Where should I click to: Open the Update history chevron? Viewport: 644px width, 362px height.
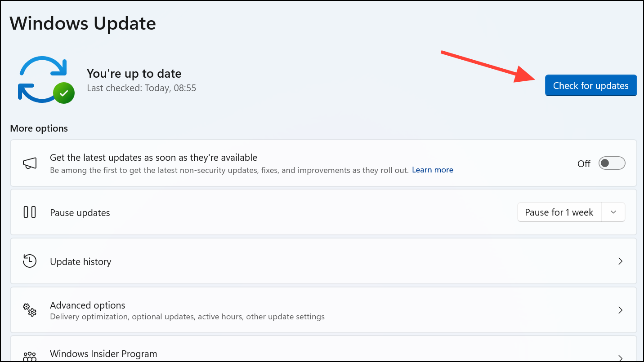point(620,261)
